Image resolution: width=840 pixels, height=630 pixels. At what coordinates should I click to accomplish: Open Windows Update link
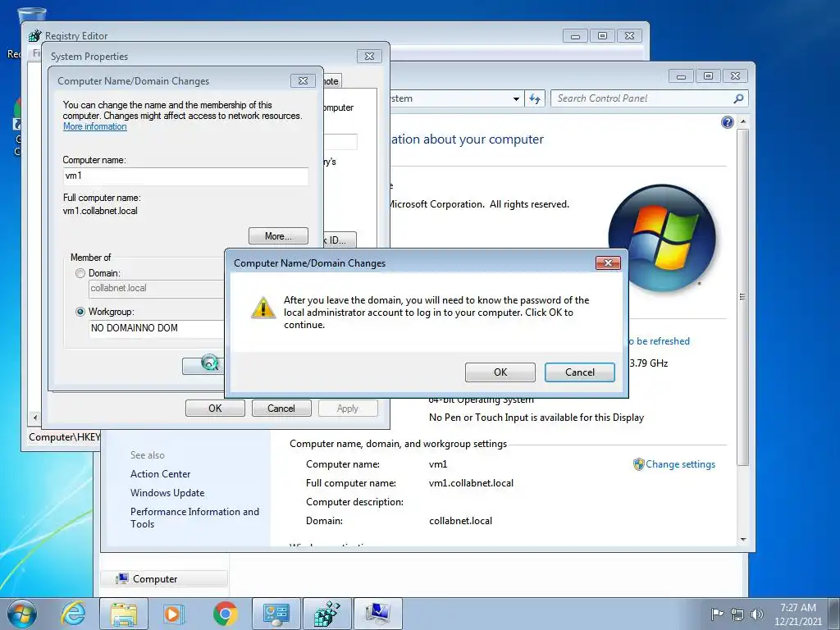point(167,493)
